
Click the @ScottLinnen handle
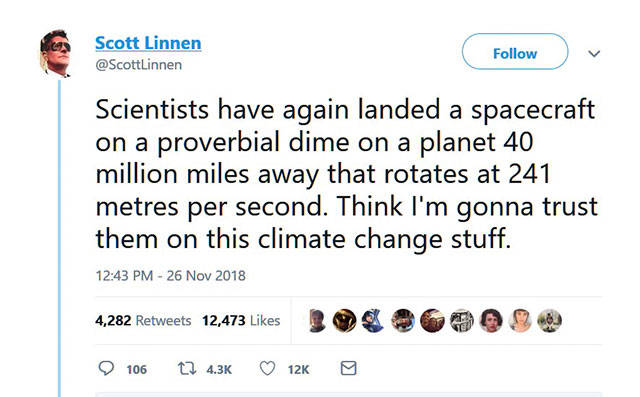click(x=138, y=65)
